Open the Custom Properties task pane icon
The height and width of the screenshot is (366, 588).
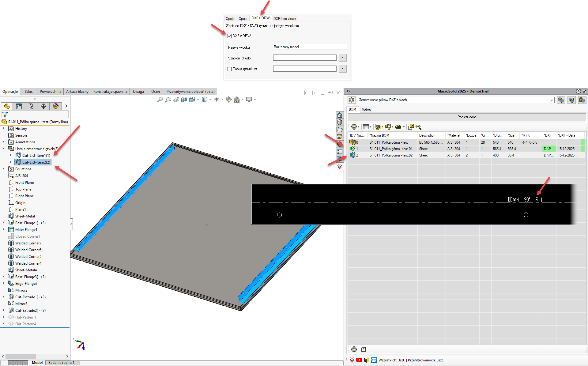[340, 152]
